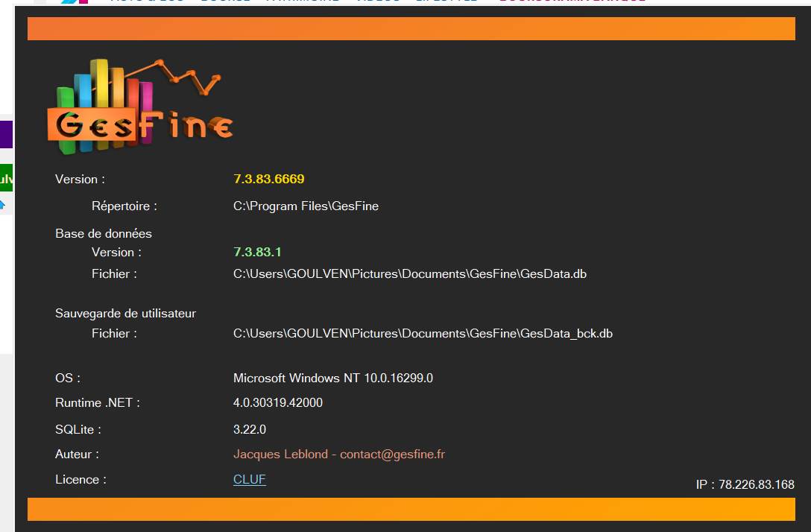
Task: Click the 'SQLite :' label
Action: pos(78,429)
